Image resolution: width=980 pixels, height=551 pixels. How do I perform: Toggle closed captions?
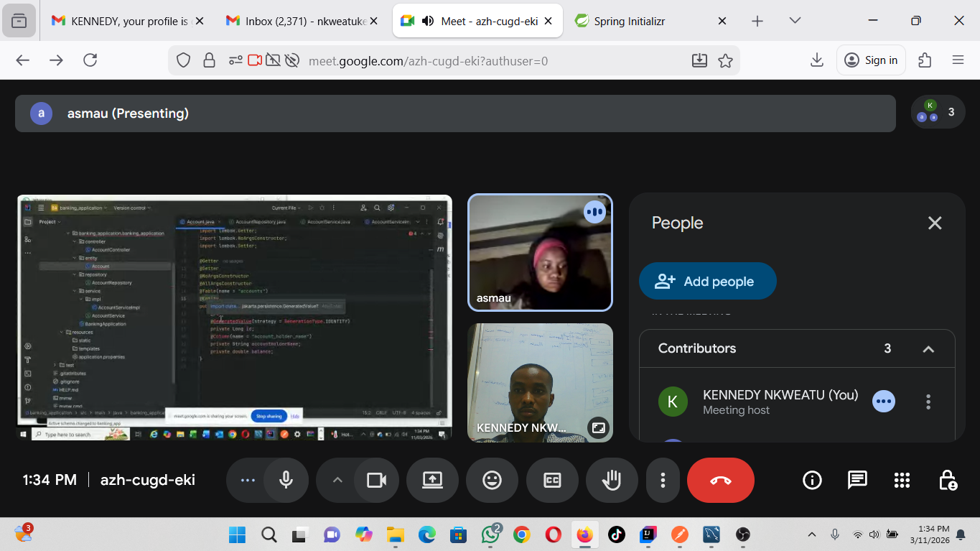552,481
